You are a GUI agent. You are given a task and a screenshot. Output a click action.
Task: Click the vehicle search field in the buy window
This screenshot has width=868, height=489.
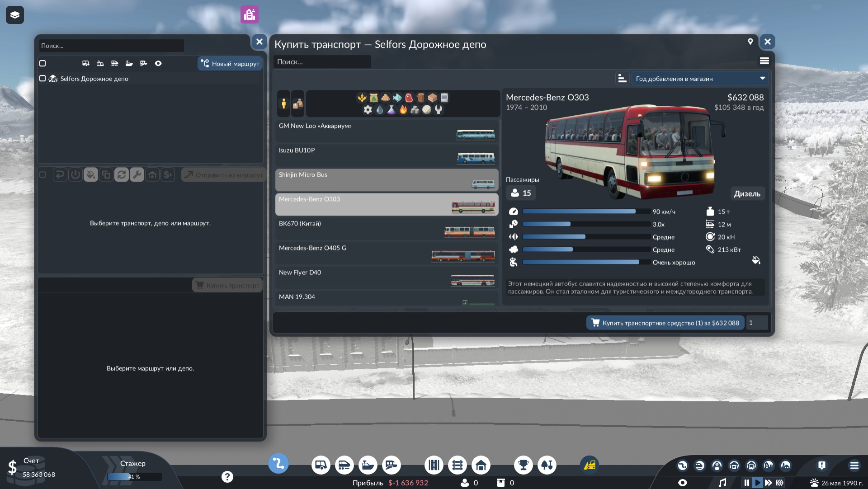pos(322,62)
